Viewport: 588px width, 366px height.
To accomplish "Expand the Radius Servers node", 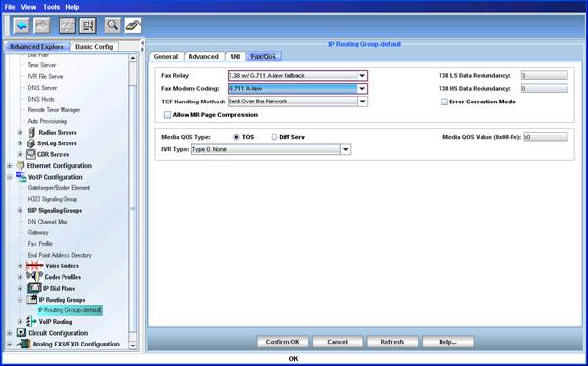I will pos(20,132).
